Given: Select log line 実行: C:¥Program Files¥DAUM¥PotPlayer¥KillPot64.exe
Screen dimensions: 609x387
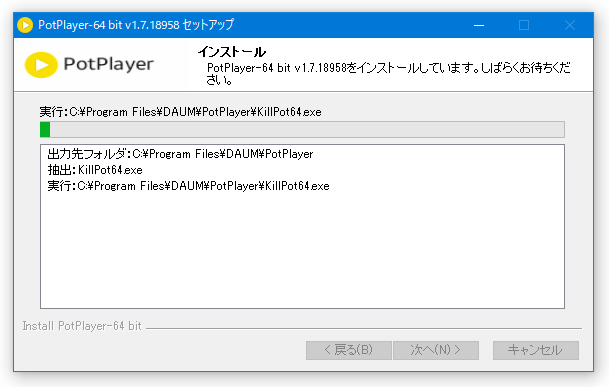Looking at the screenshot, I should 188,186.
